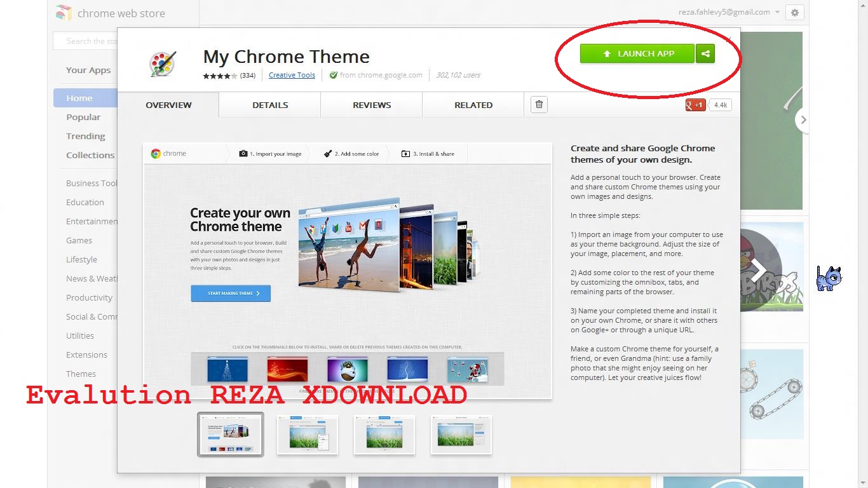
Task: Click the search the store field
Action: click(x=86, y=41)
